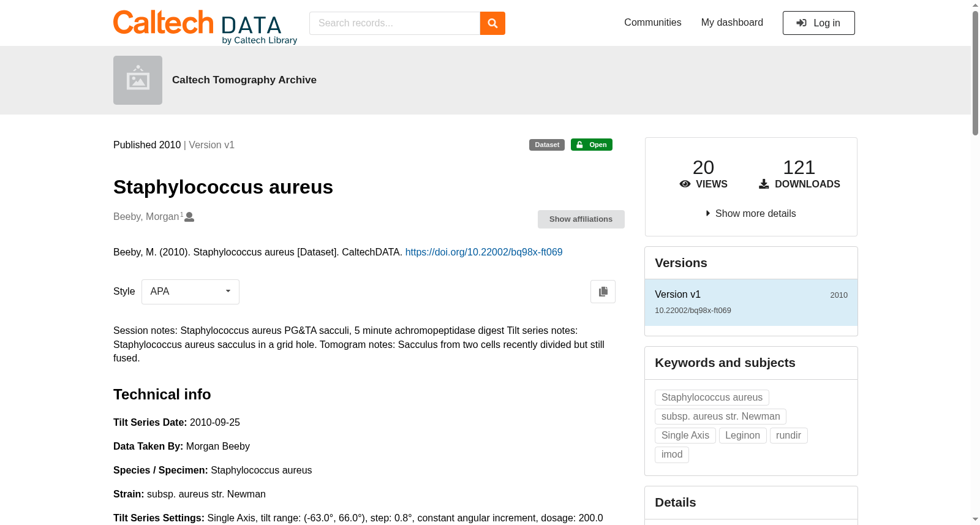The height and width of the screenshot is (525, 980).
Task: Click the imod keyword tag
Action: pos(672,455)
